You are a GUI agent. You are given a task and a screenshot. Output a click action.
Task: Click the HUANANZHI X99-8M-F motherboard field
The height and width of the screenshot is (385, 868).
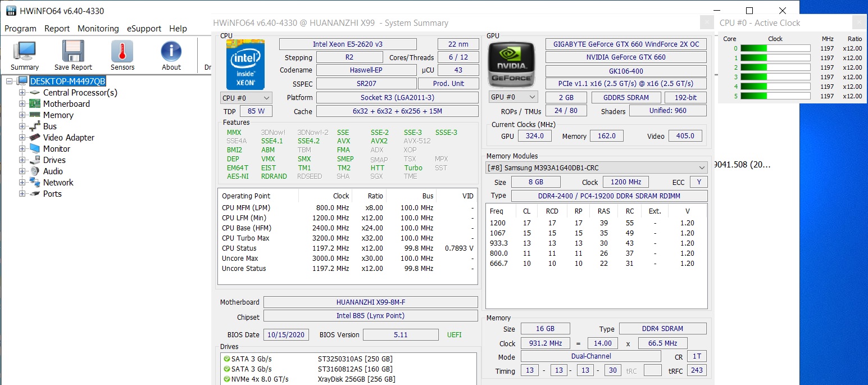click(x=371, y=302)
